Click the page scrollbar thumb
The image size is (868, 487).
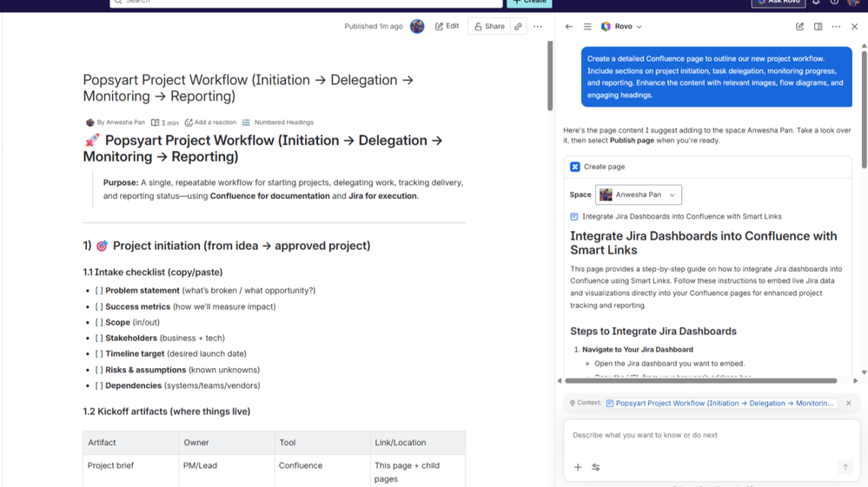tap(550, 76)
